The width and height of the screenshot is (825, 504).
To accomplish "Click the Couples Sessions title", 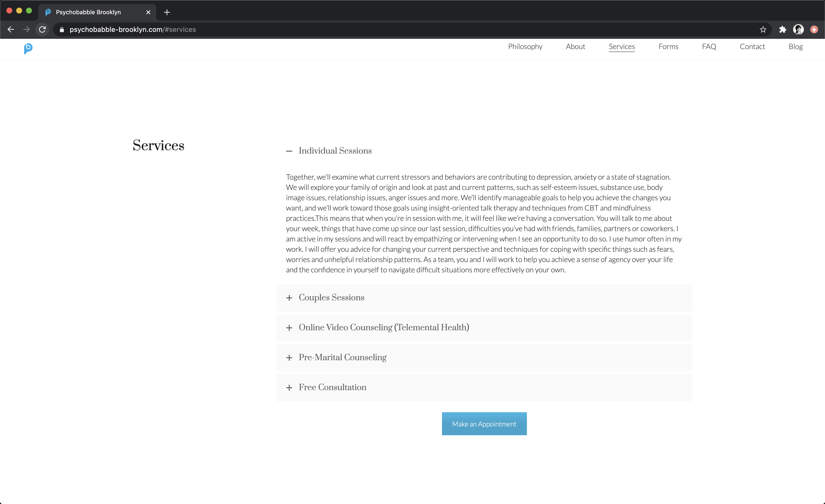I will [331, 297].
